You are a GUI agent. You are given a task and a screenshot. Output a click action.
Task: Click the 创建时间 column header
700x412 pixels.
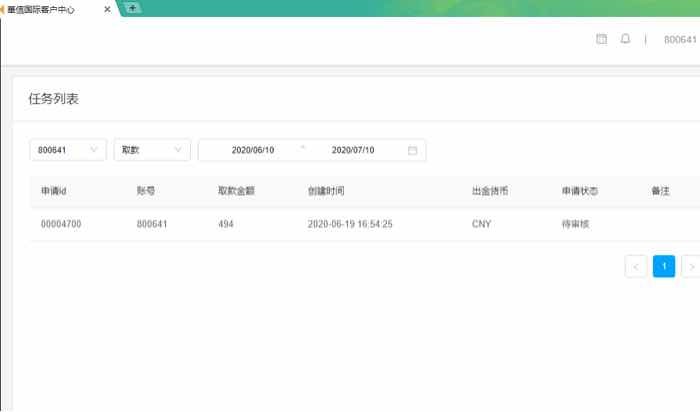coord(326,191)
